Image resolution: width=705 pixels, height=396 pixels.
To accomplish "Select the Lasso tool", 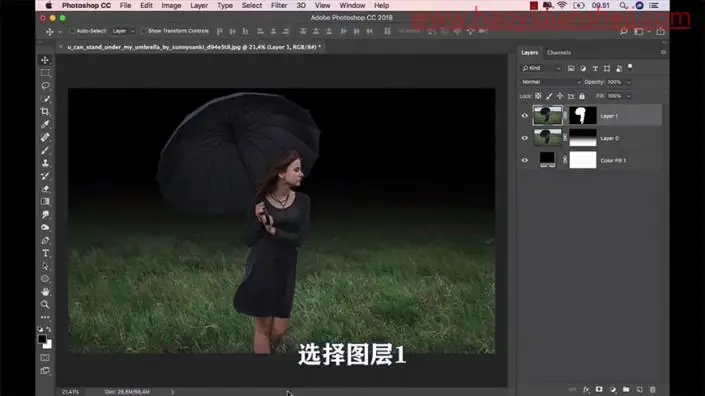I will pos(45,85).
